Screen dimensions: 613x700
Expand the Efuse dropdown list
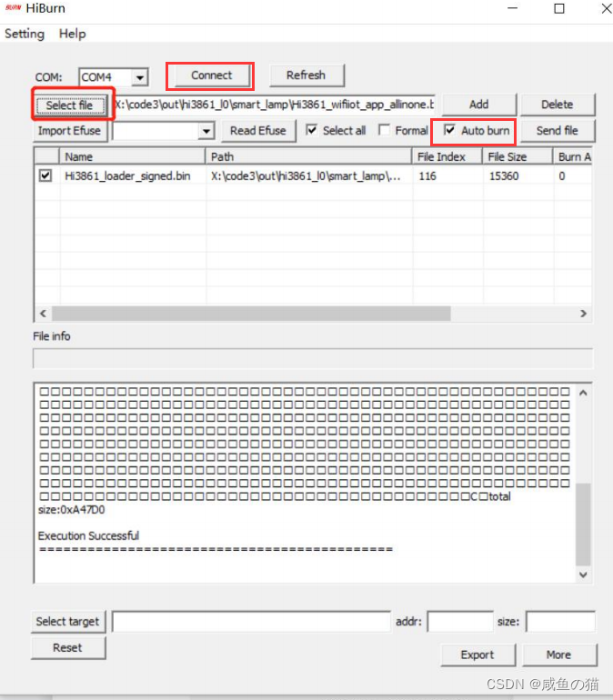[x=206, y=131]
